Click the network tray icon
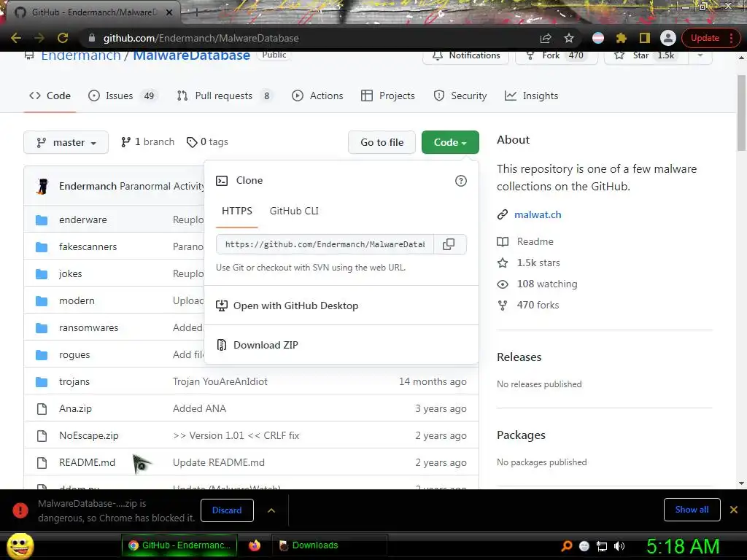Image resolution: width=747 pixels, height=560 pixels. [x=602, y=547]
